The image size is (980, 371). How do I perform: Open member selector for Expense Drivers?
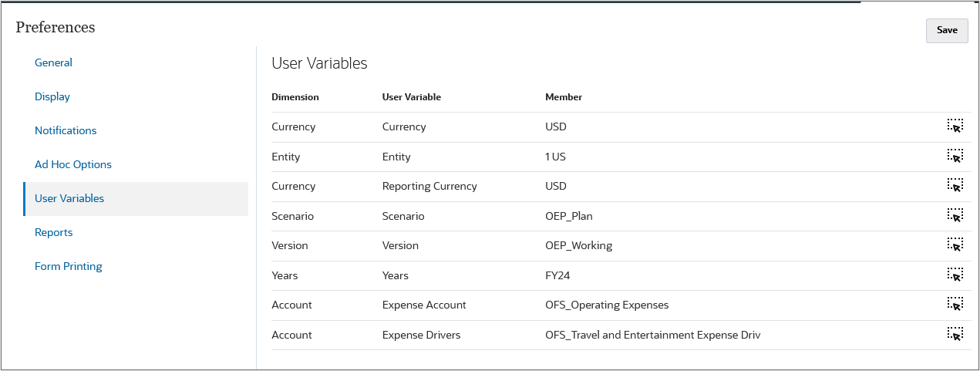point(955,334)
